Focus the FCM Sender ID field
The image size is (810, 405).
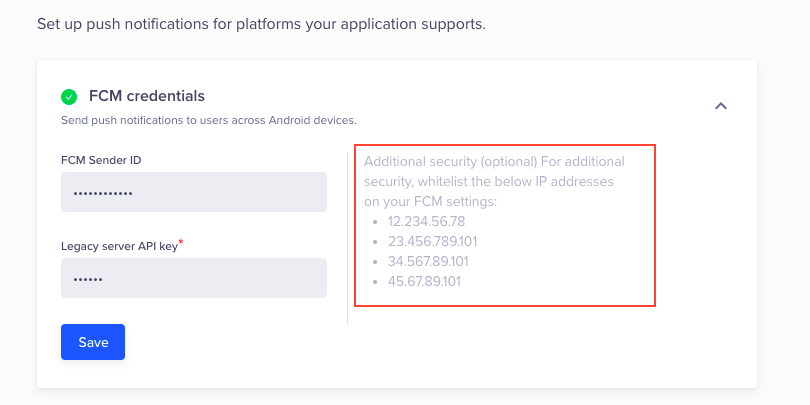[194, 192]
